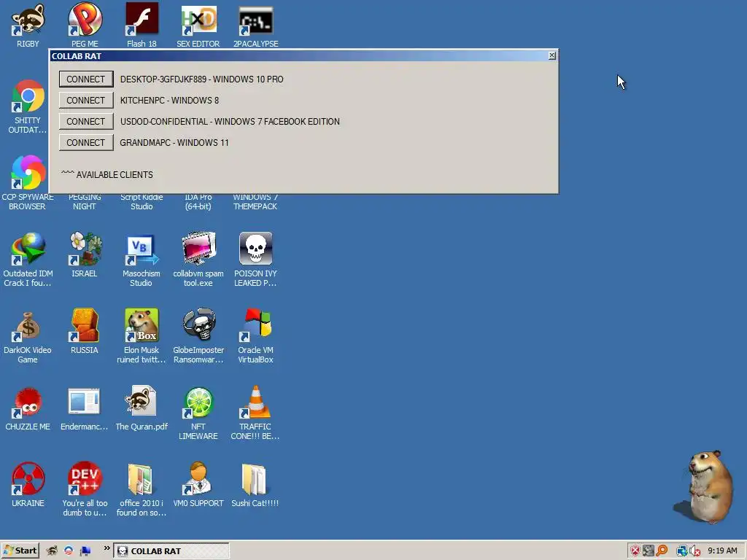747x560 pixels.
Task: Select the KITCHENPC - WINDOWS 8 text
Action: pos(169,100)
